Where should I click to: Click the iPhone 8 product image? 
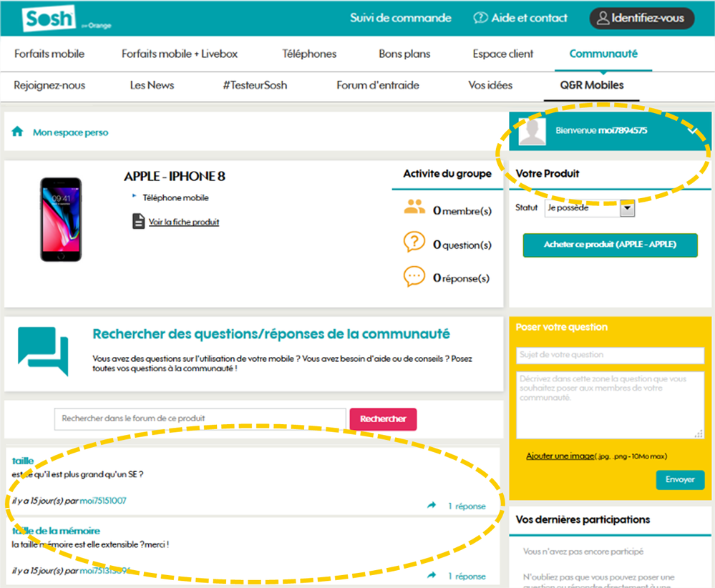tap(61, 220)
